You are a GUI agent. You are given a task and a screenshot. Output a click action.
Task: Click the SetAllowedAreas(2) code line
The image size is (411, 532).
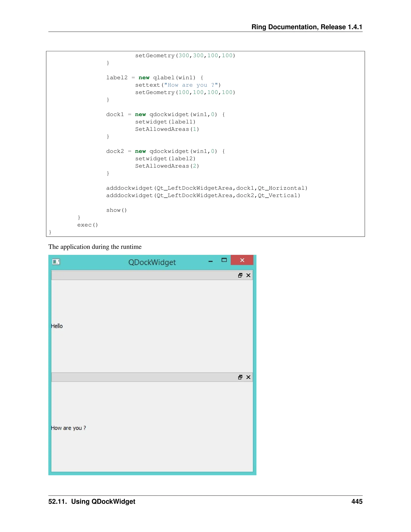pyautogui.click(x=167, y=166)
